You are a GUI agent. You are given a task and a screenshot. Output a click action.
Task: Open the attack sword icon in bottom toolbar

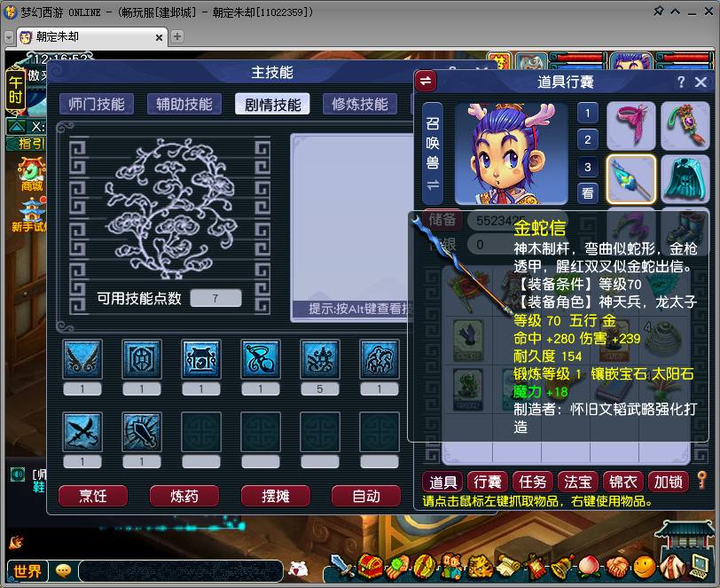click(342, 566)
